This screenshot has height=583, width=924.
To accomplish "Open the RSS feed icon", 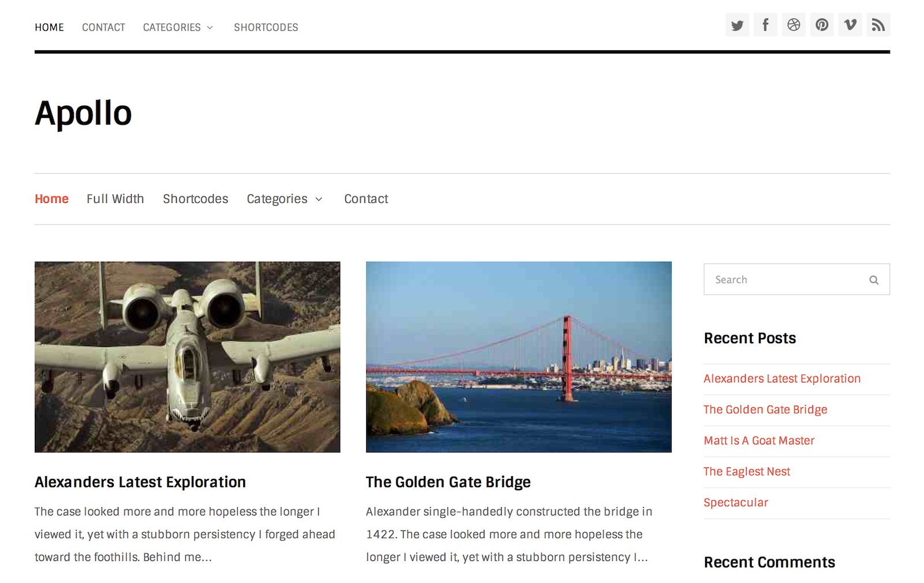I will pos(878,25).
